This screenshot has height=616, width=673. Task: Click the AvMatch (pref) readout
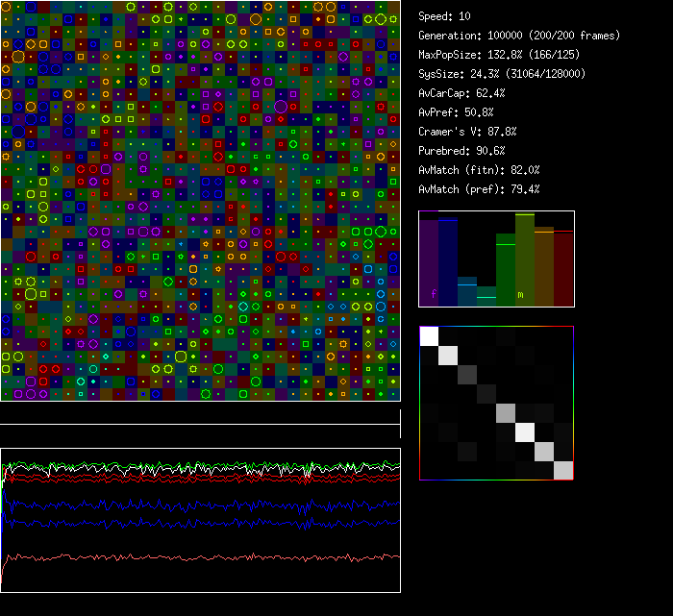pyautogui.click(x=479, y=189)
